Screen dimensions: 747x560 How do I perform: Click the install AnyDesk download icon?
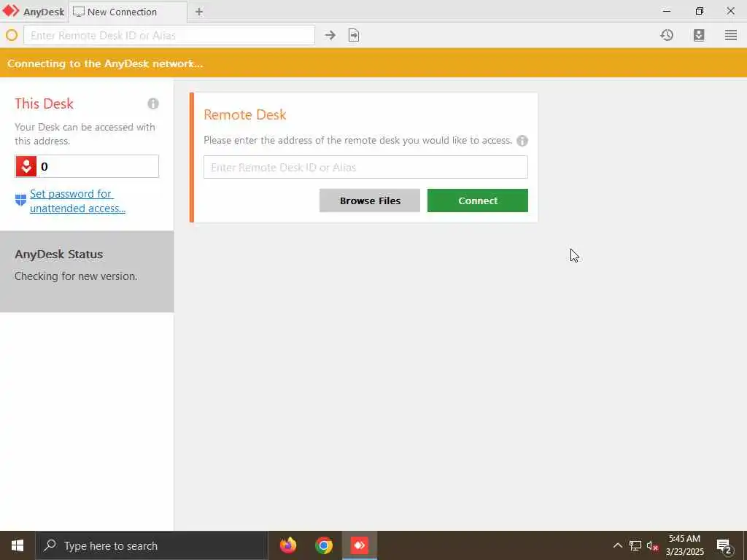699,35
